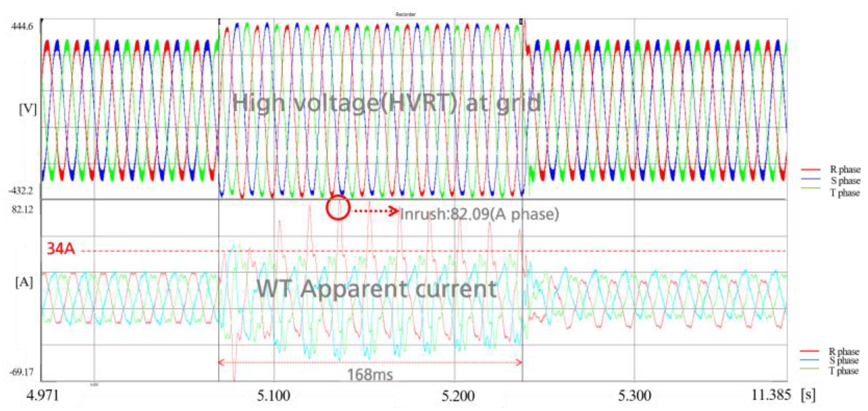Screen dimensions: 868x411
Task: Click the 4.971 start time label
Action: tap(43, 395)
